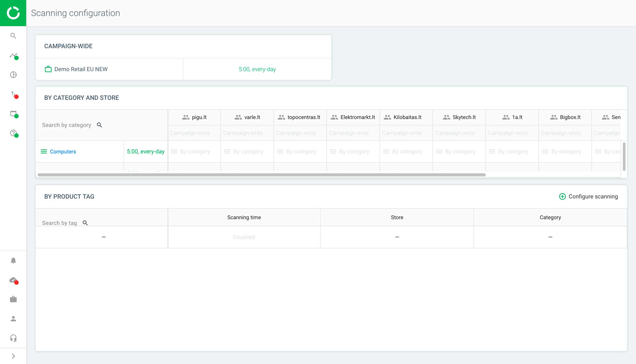This screenshot has height=364, width=636.
Task: Toggle scanning for Computers on pigu.lt
Action: [x=194, y=151]
